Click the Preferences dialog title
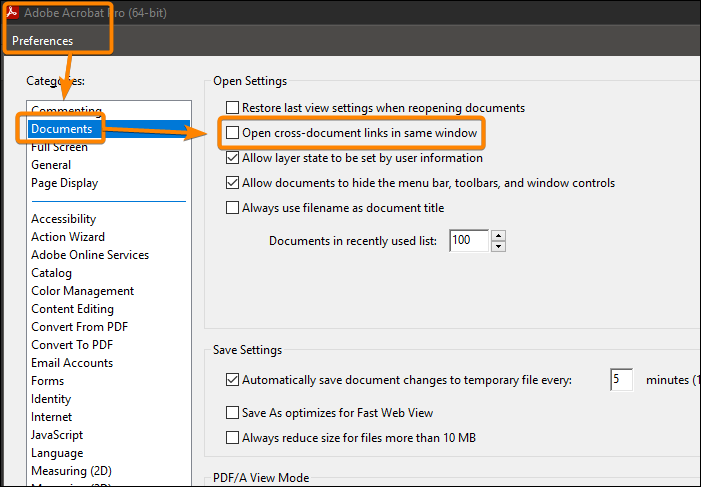701x487 pixels. point(42,41)
